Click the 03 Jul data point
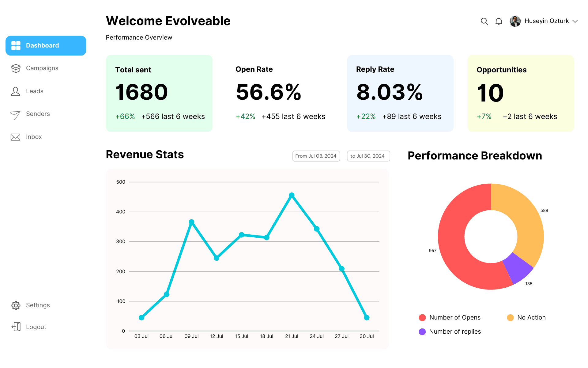 (141, 318)
